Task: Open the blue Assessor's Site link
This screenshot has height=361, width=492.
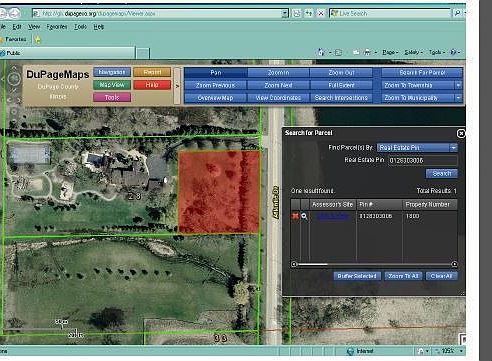Action: click(333, 216)
